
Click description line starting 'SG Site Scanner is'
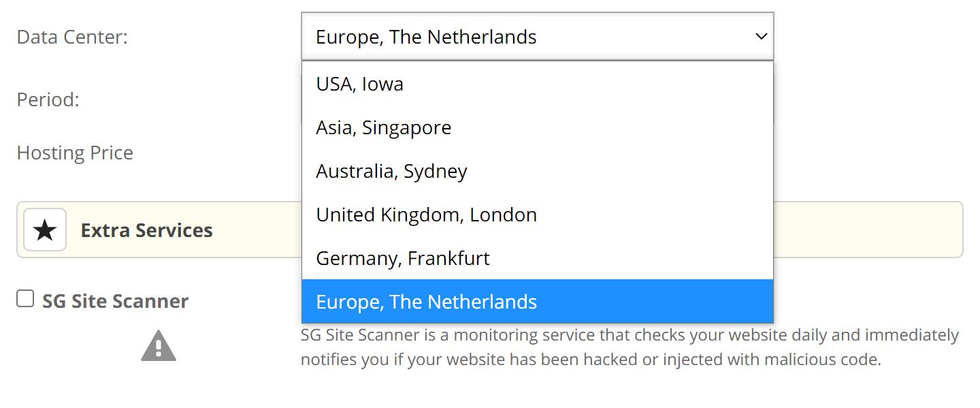click(x=630, y=335)
